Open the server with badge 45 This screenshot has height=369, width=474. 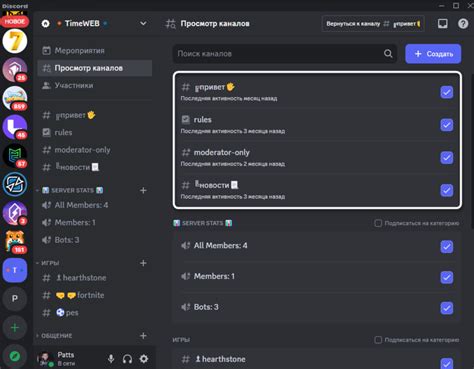point(15,127)
